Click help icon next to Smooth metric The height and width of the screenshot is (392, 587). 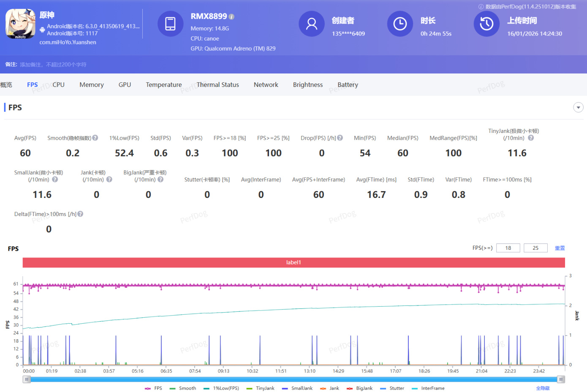(x=95, y=138)
